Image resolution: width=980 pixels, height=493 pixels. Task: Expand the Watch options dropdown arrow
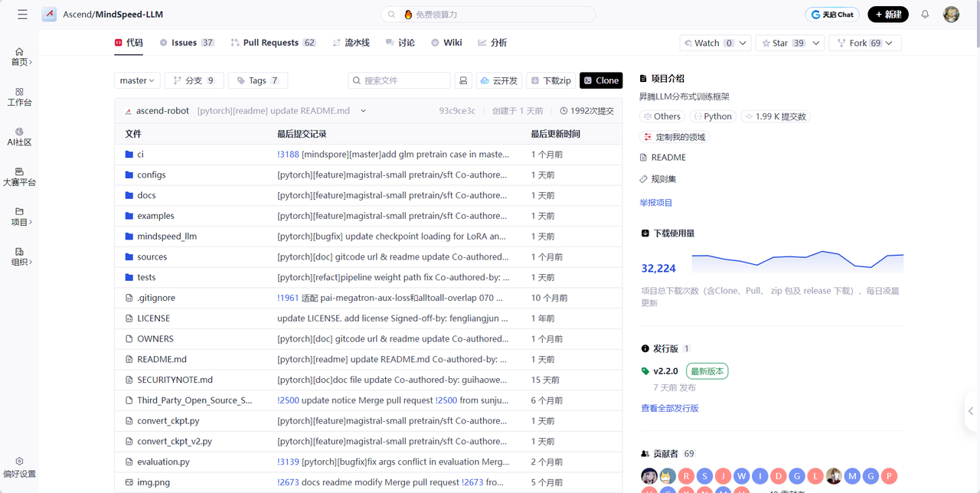click(743, 44)
